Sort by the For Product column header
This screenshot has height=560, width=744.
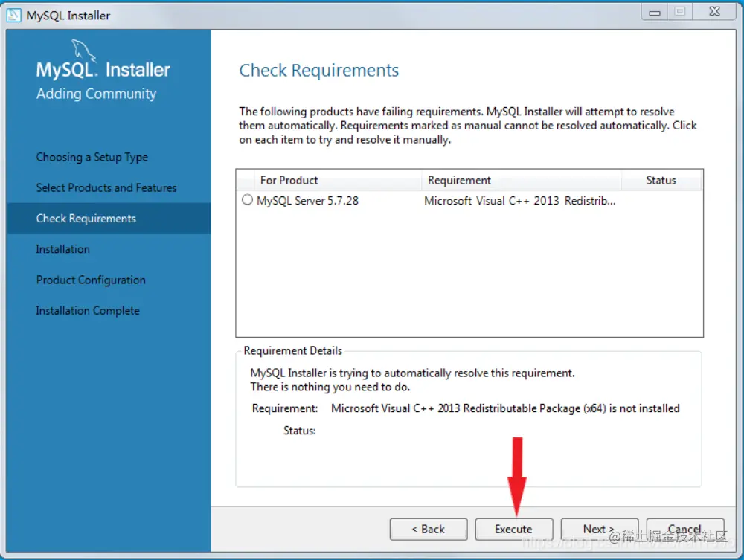pos(337,180)
